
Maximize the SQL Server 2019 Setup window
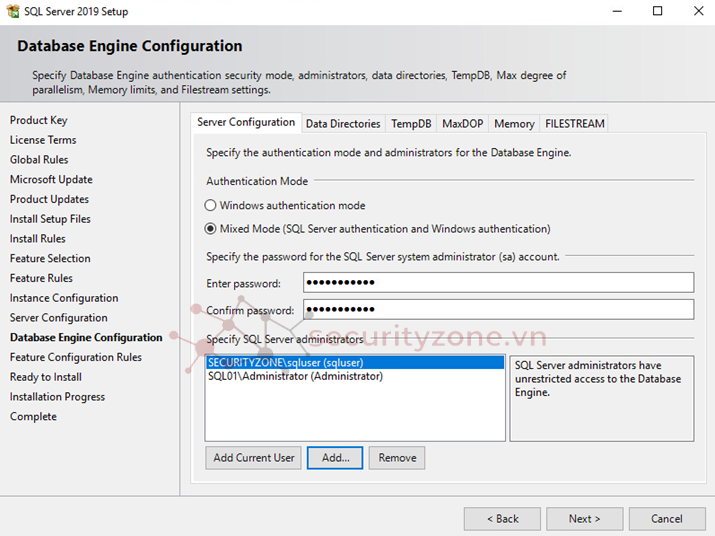tap(657, 12)
